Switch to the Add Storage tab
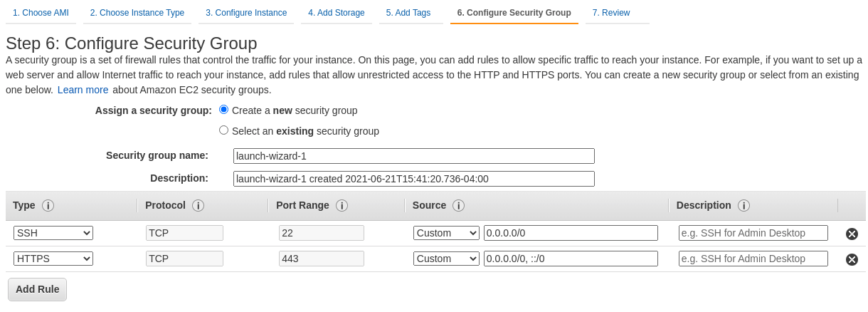 coord(336,13)
